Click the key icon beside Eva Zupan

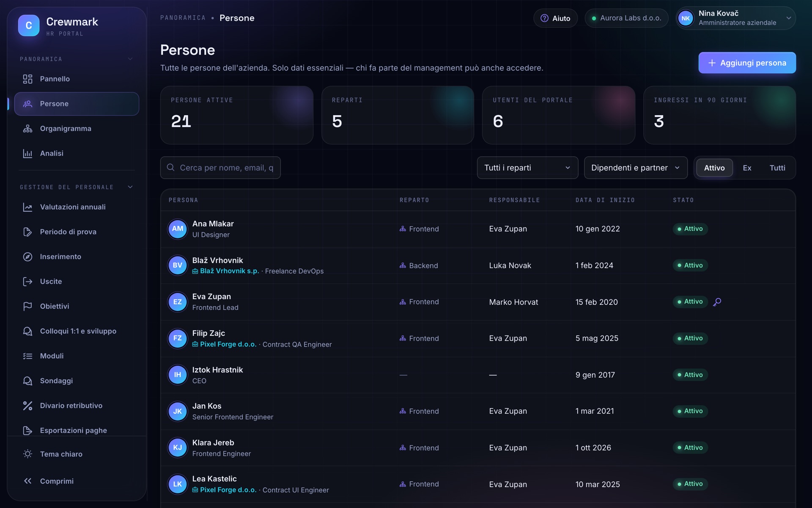(x=717, y=302)
